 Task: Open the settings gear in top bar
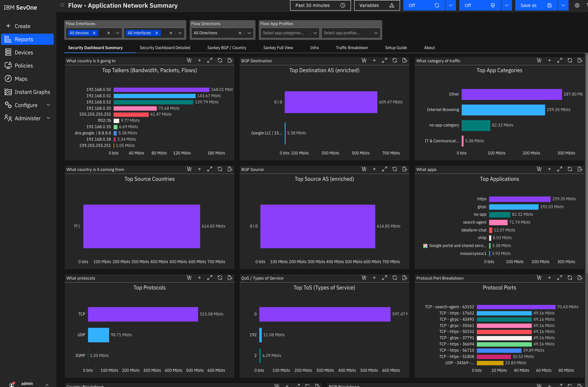(x=577, y=6)
